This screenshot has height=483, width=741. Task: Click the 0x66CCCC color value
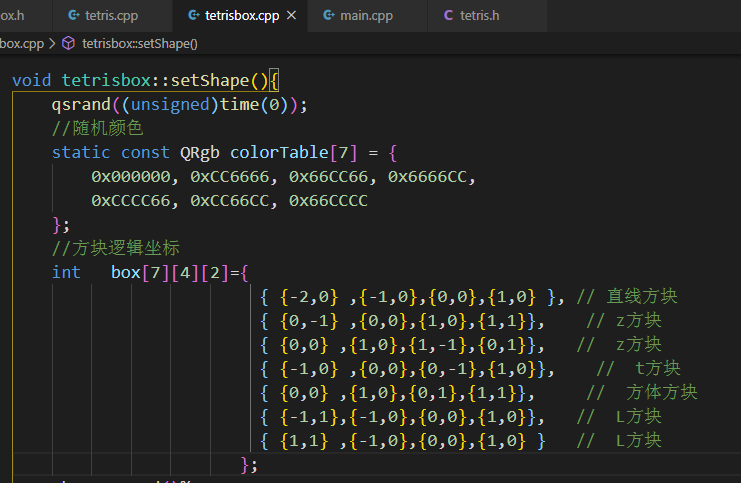click(328, 200)
